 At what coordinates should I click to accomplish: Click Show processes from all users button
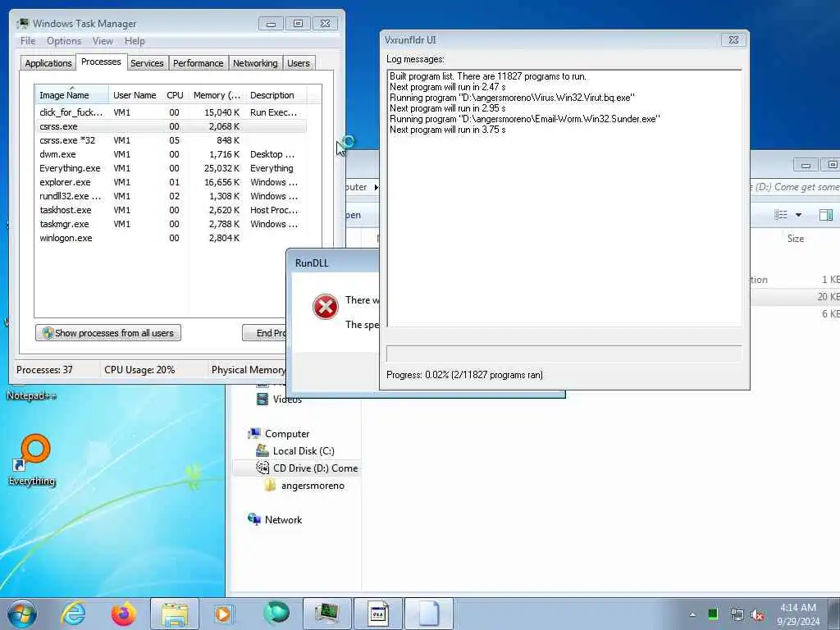[108, 333]
